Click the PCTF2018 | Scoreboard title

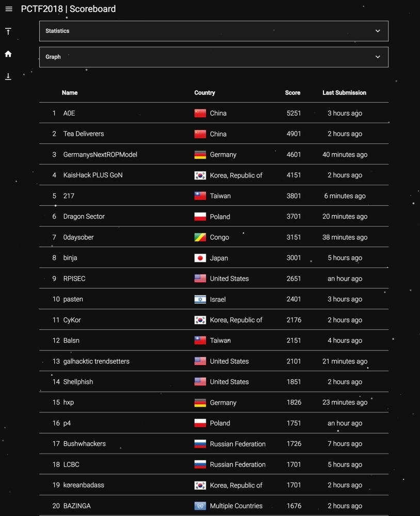pos(69,9)
